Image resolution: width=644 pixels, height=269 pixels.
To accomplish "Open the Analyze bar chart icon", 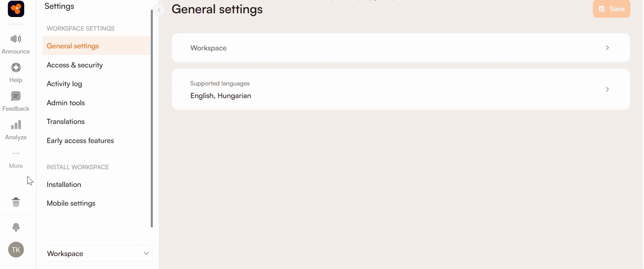I will (16, 125).
